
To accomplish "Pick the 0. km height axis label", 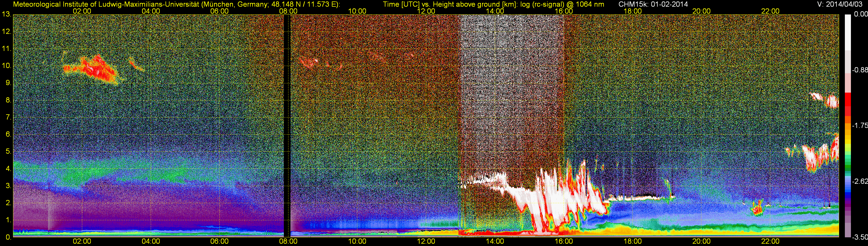I will coord(8,237).
